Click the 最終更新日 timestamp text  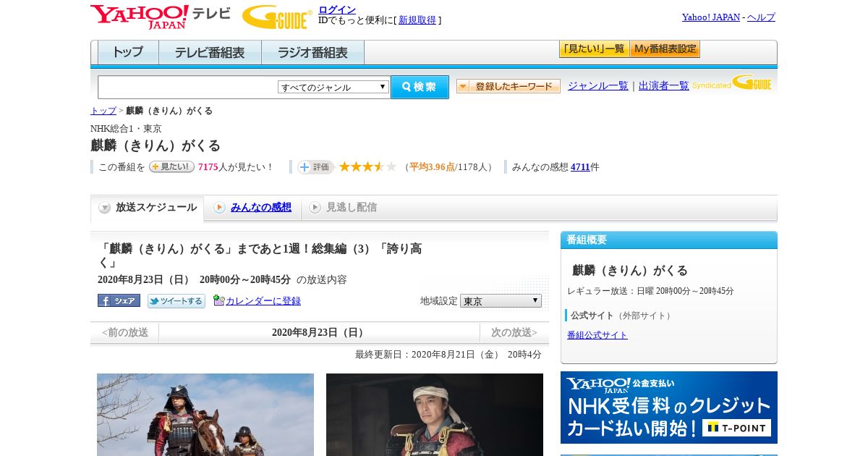[448, 355]
